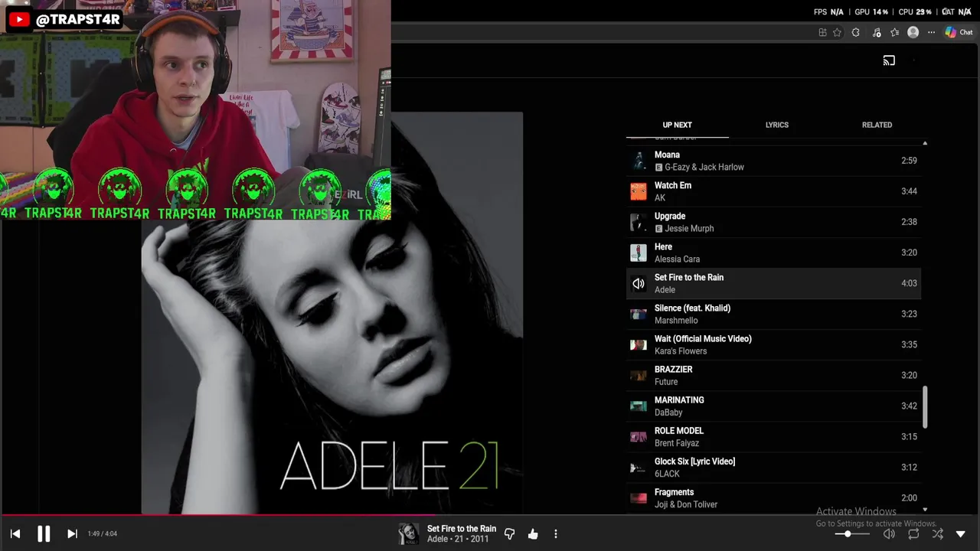Click the small album art in player bar
Screen dimensions: 980x551
click(x=409, y=534)
